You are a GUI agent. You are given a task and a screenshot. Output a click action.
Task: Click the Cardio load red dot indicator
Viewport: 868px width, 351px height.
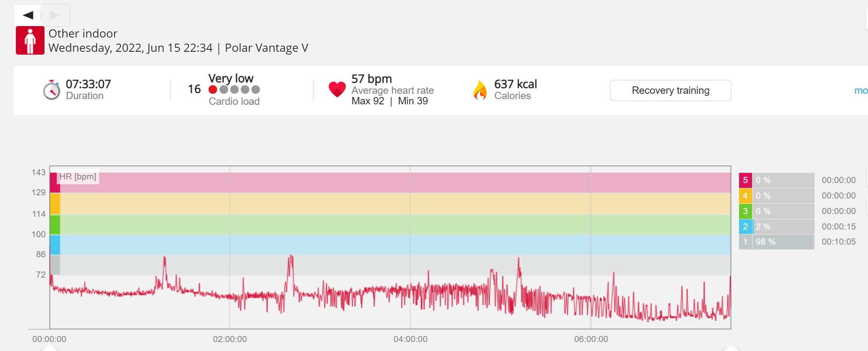[213, 90]
